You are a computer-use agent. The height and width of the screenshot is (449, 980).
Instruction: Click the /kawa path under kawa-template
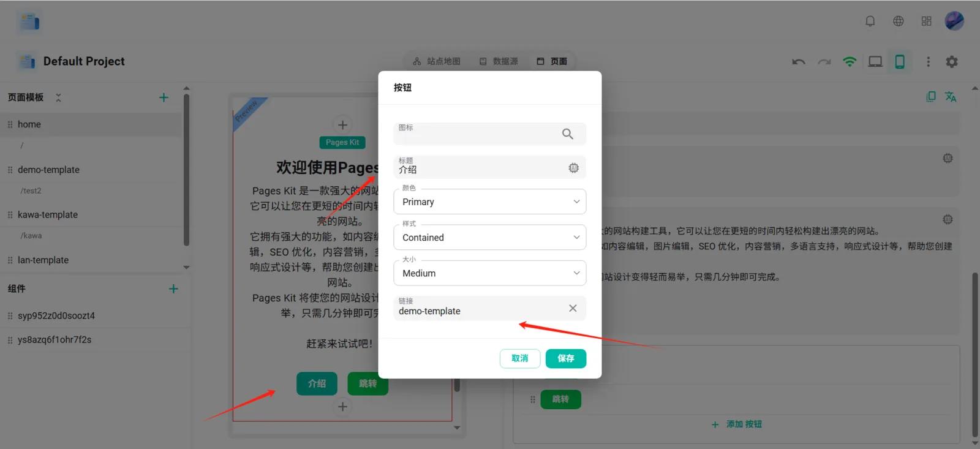(x=31, y=236)
